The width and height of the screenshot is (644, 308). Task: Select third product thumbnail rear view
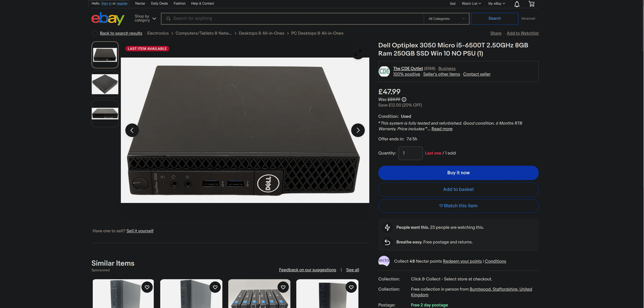coord(105,114)
